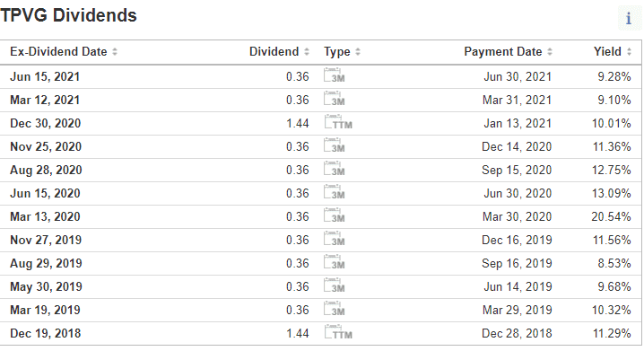This screenshot has width=644, height=351.
Task: Click the 1.44 dividend for Dec 19, 2018
Action: pos(298,334)
